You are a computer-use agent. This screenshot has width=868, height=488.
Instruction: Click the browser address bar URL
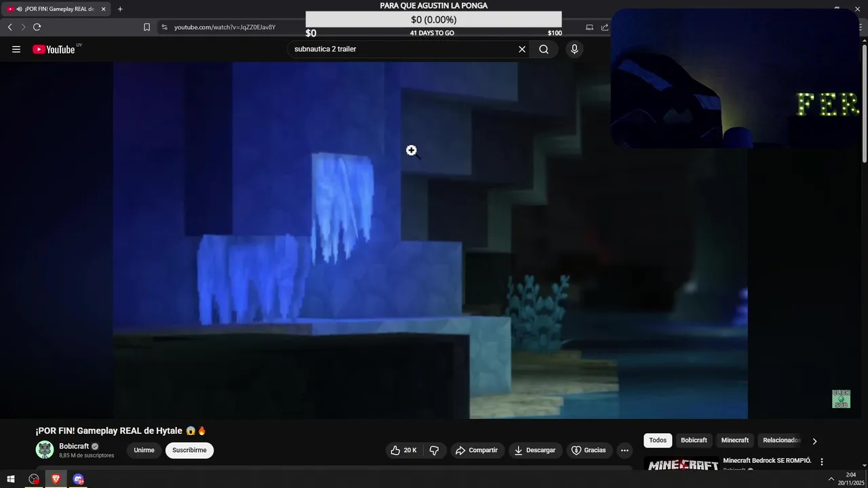click(224, 27)
